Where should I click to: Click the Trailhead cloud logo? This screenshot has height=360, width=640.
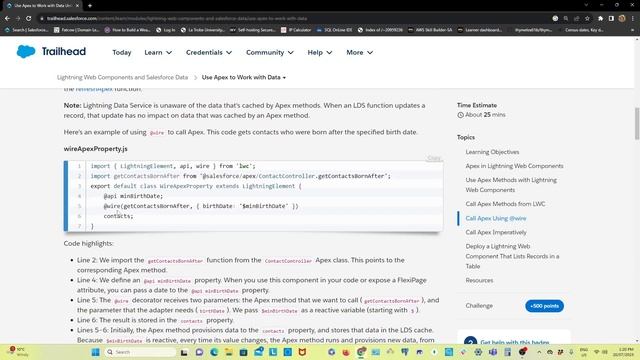26,52
